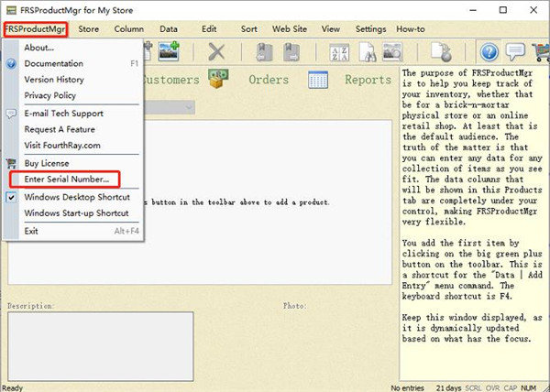Viewport: 550px width, 392px height.
Task: Click the A-Z sort toolbar icon
Action: coord(334,52)
